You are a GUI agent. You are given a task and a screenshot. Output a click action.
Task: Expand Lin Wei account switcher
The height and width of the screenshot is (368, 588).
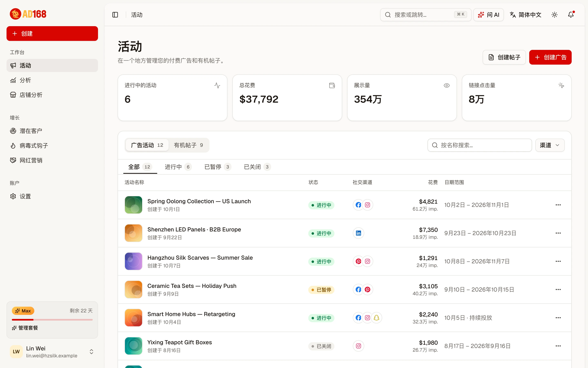[91, 352]
